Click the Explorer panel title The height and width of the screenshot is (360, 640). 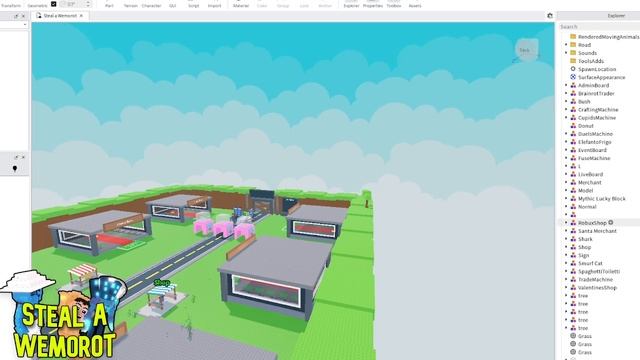coord(616,16)
